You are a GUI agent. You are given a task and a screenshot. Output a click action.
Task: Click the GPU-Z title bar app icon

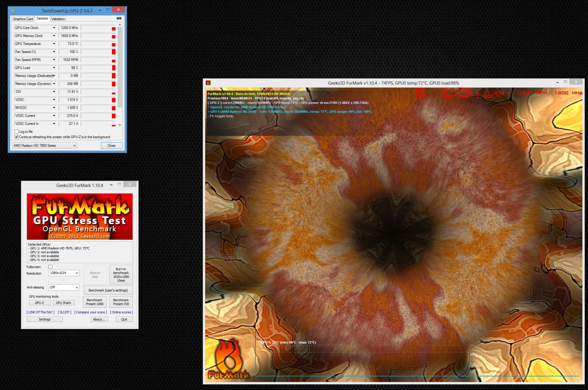tap(13, 11)
